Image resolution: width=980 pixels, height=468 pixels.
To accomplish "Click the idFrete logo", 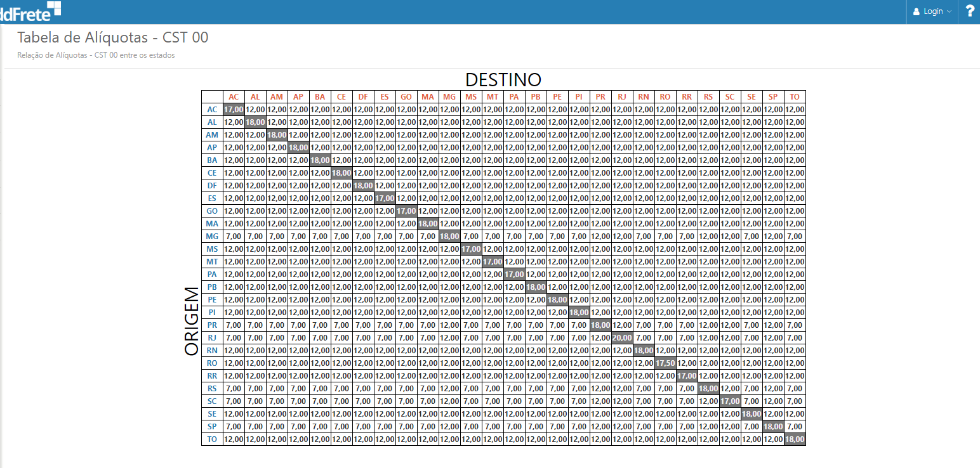I will click(30, 10).
